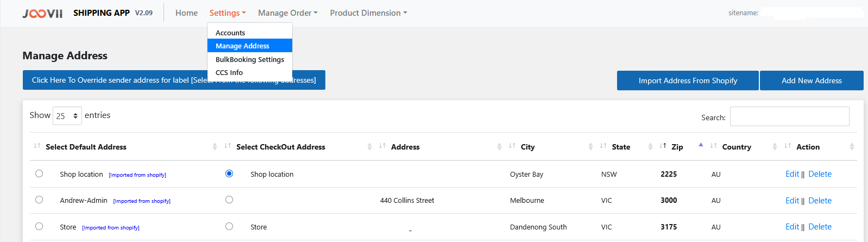Focus the Search input field
The width and height of the screenshot is (868, 242).
(789, 116)
